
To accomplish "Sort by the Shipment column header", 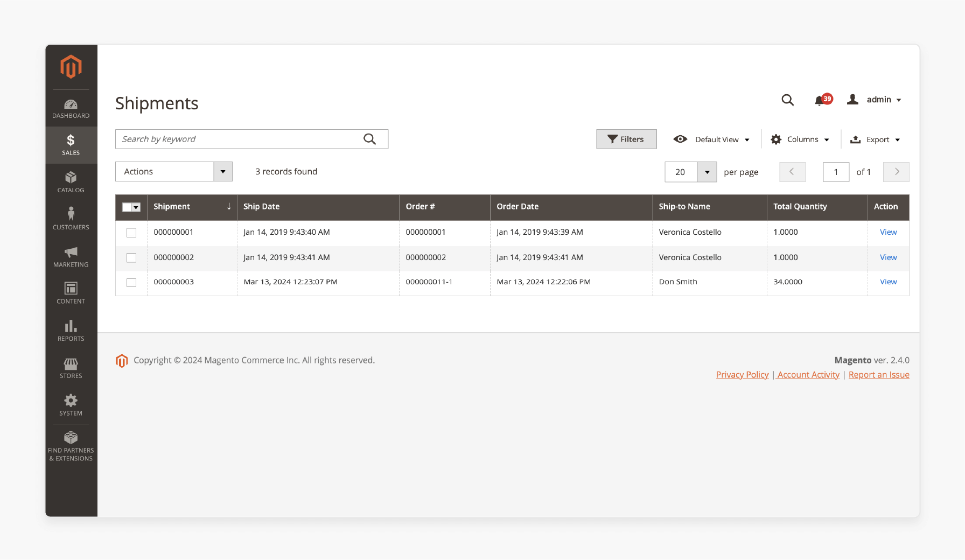I will [192, 207].
